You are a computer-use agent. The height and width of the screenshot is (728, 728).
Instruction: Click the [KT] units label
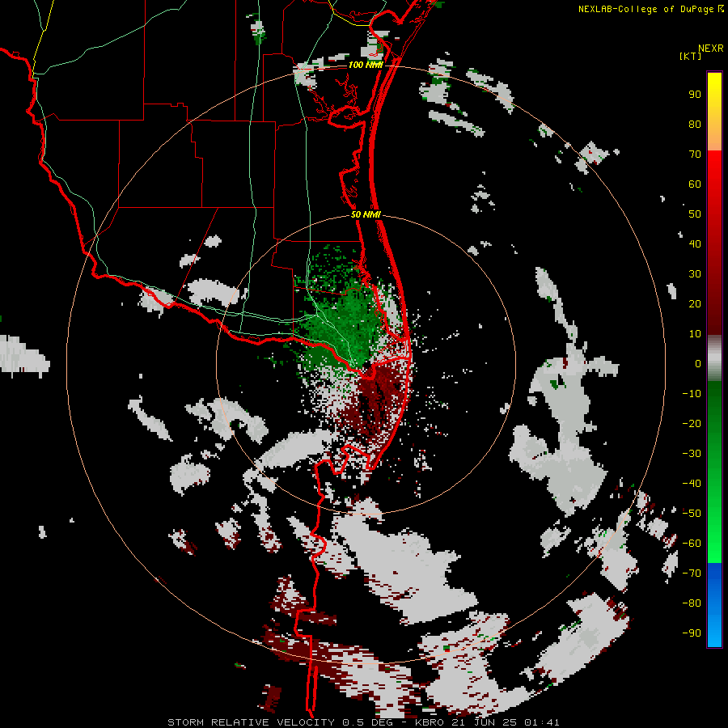(x=691, y=56)
